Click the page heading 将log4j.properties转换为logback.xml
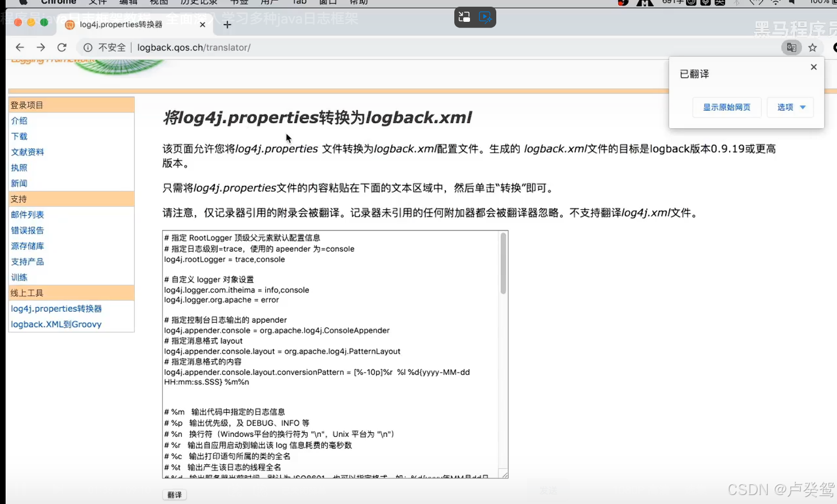Viewport: 837px width, 504px height. [317, 117]
